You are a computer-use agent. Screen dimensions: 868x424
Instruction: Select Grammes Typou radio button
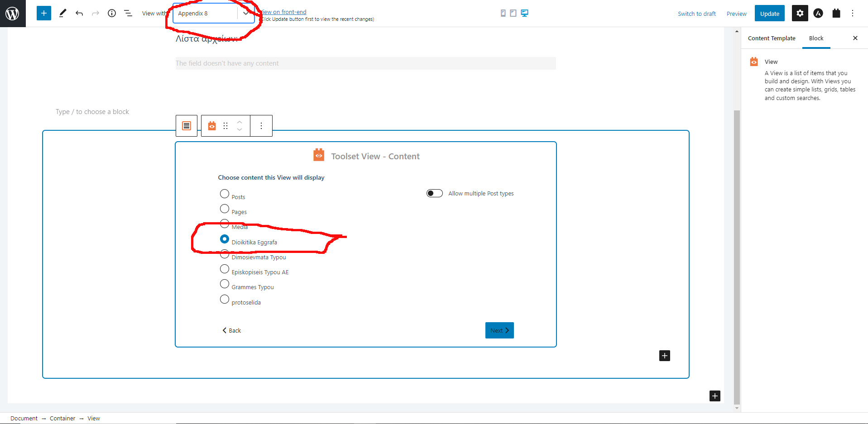[x=225, y=284]
